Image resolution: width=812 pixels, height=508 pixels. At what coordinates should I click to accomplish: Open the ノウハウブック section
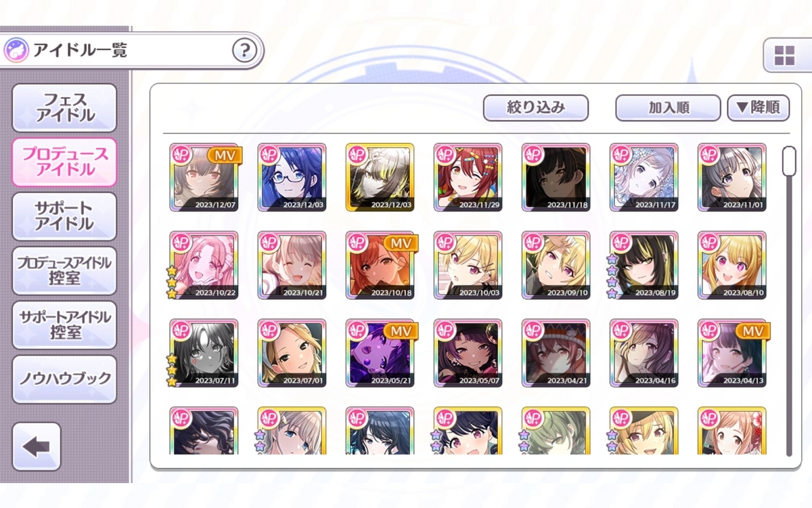[x=64, y=379]
